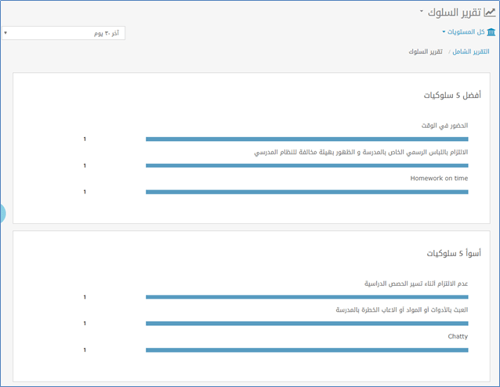Click the تقرير السلوك breadcrumb item
500x387 pixels.
coord(426,52)
